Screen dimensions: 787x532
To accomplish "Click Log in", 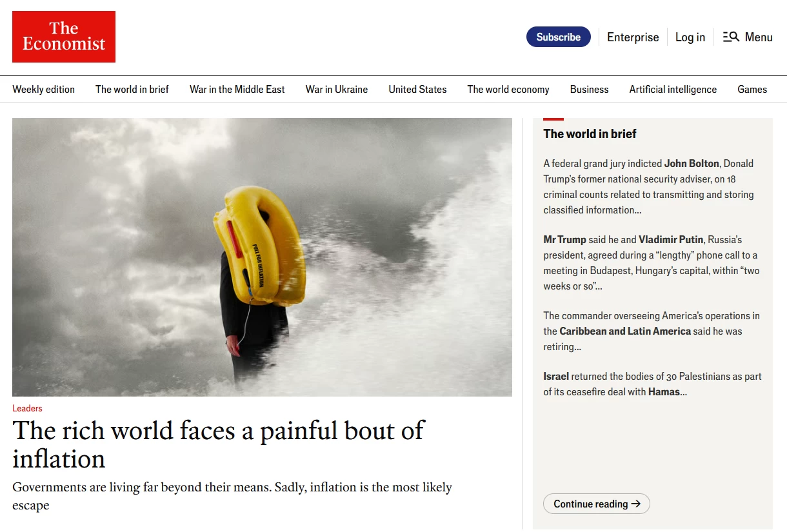I will tap(690, 37).
